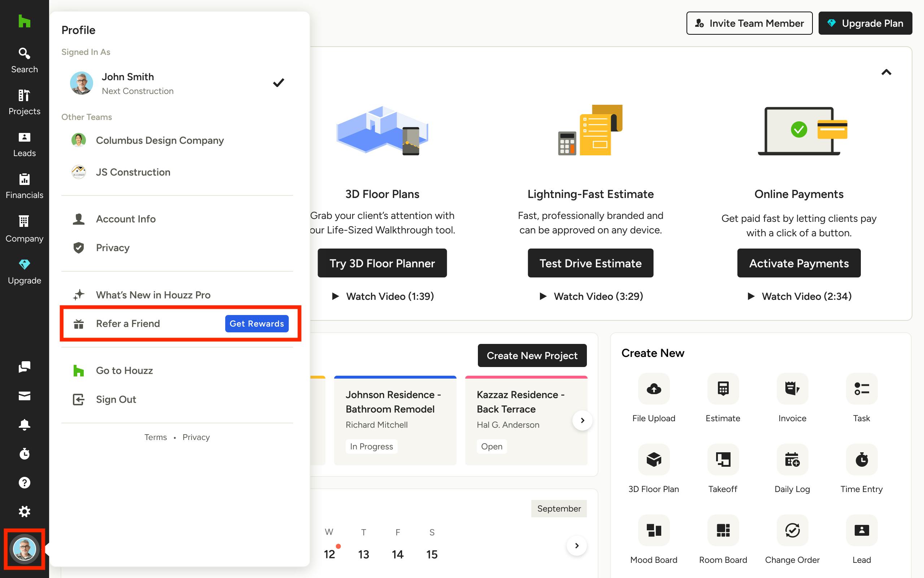The height and width of the screenshot is (578, 924).
Task: Click the Upgrade Plan button
Action: point(865,23)
